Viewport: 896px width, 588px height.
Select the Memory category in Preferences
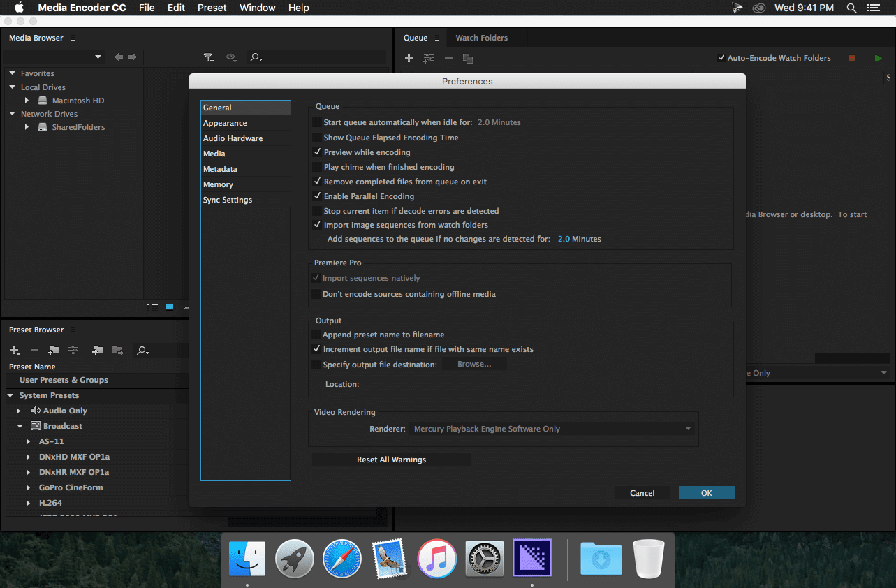tap(219, 184)
